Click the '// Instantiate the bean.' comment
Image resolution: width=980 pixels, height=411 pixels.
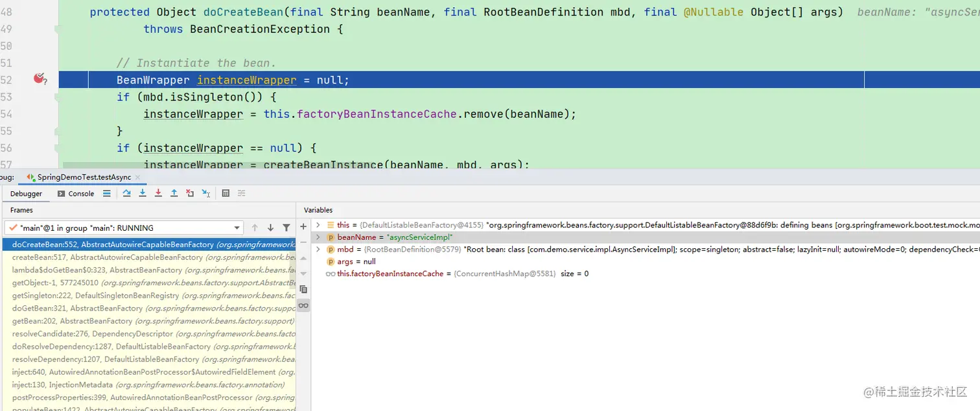click(x=196, y=63)
